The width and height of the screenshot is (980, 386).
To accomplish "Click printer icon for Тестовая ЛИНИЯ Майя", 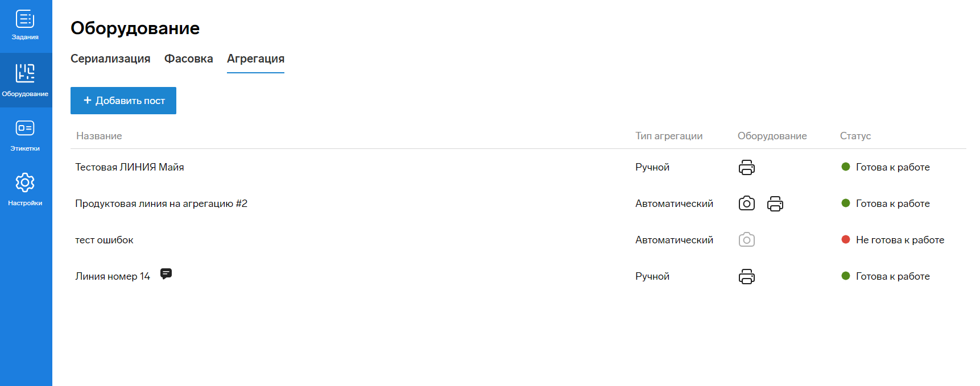I will click(x=746, y=167).
